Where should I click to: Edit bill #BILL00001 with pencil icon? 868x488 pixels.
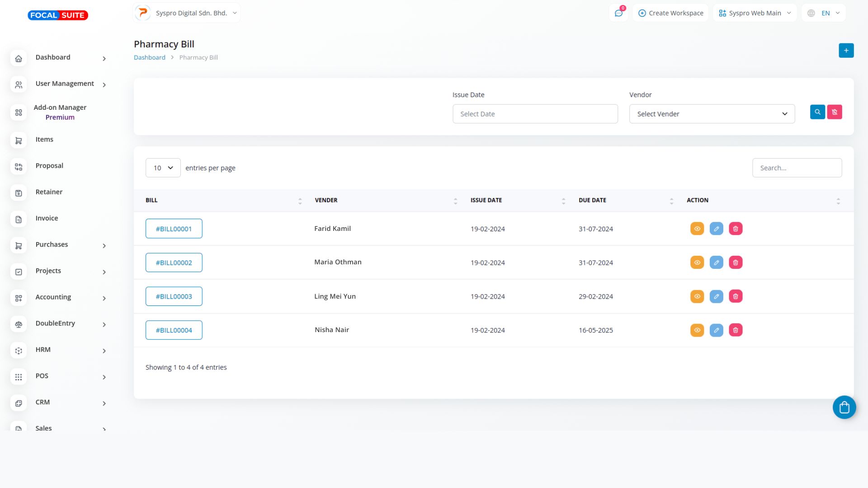tap(716, 229)
